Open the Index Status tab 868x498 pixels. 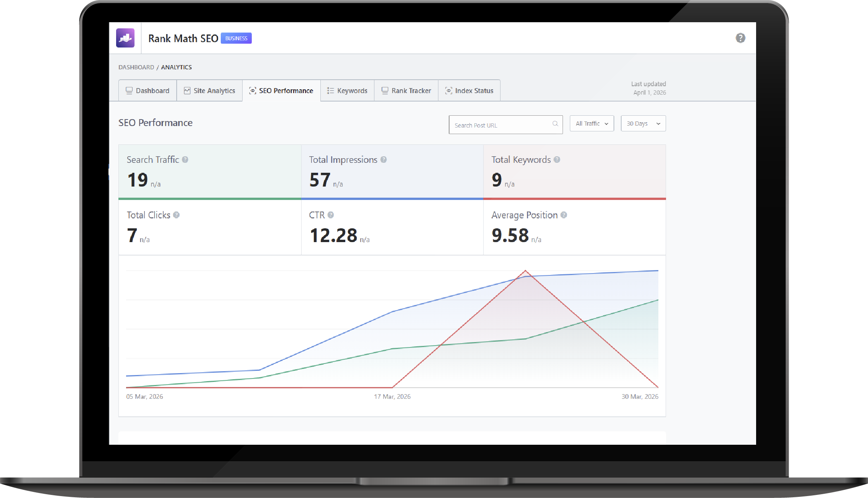[x=469, y=91]
